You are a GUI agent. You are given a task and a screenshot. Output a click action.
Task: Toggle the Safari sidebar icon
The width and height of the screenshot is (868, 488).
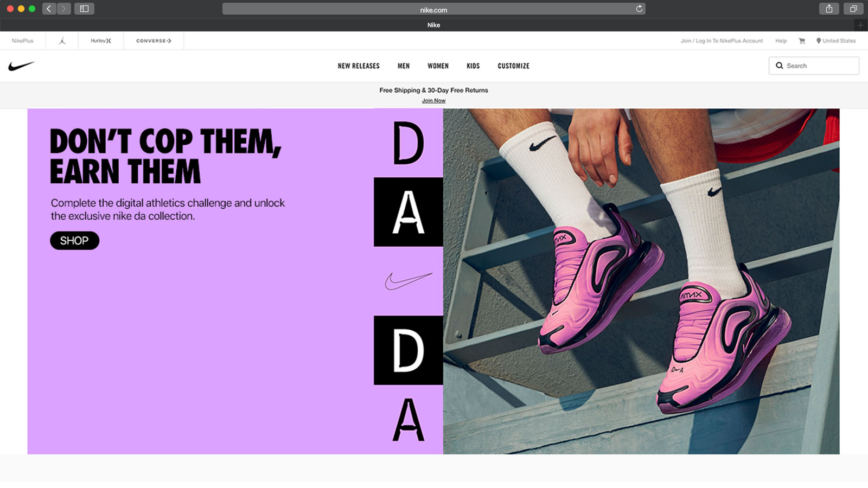pyautogui.click(x=84, y=9)
